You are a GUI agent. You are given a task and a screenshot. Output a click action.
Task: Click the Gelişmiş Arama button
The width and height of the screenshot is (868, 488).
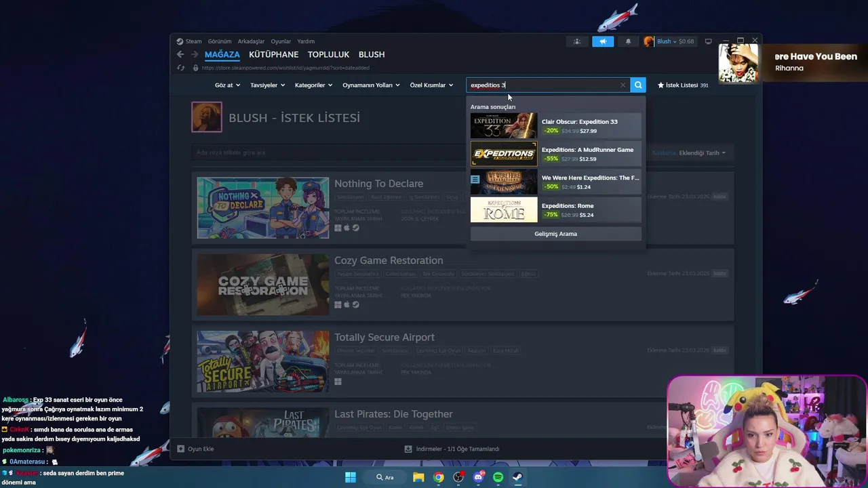tap(555, 234)
